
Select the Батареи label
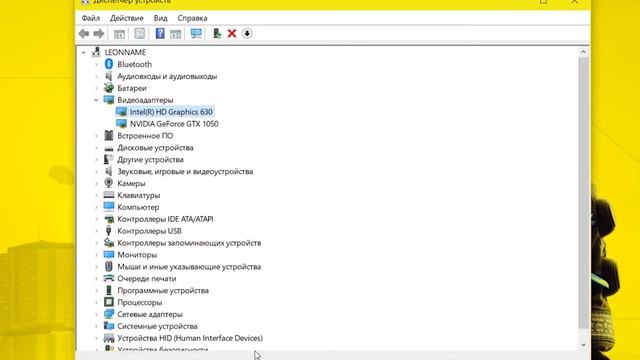point(131,88)
